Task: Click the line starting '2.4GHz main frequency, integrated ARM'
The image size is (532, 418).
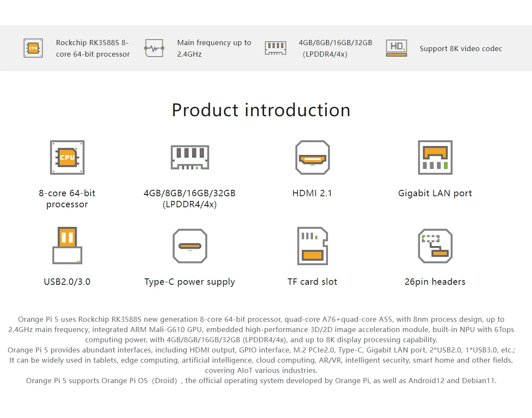Action: [x=261, y=329]
